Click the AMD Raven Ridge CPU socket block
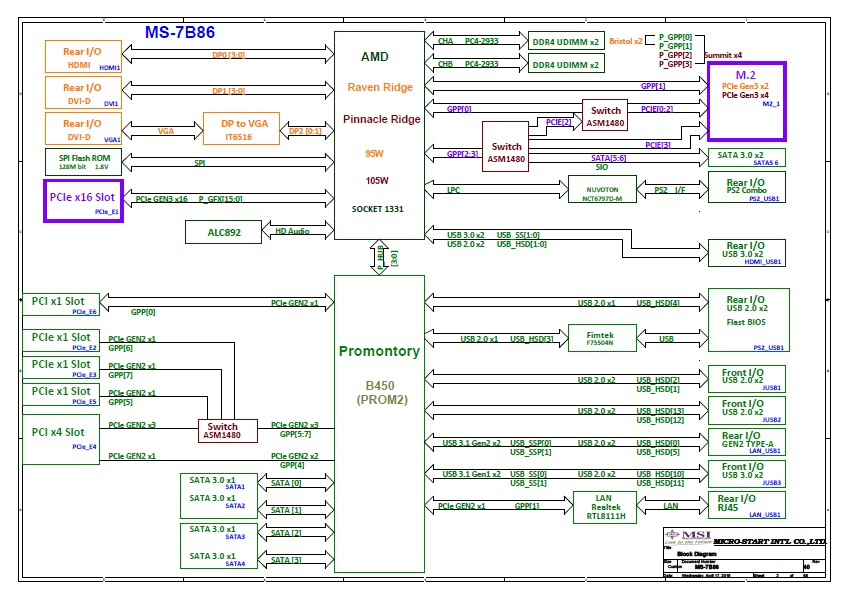Image resolution: width=851 pixels, height=601 pixels. pos(379,135)
